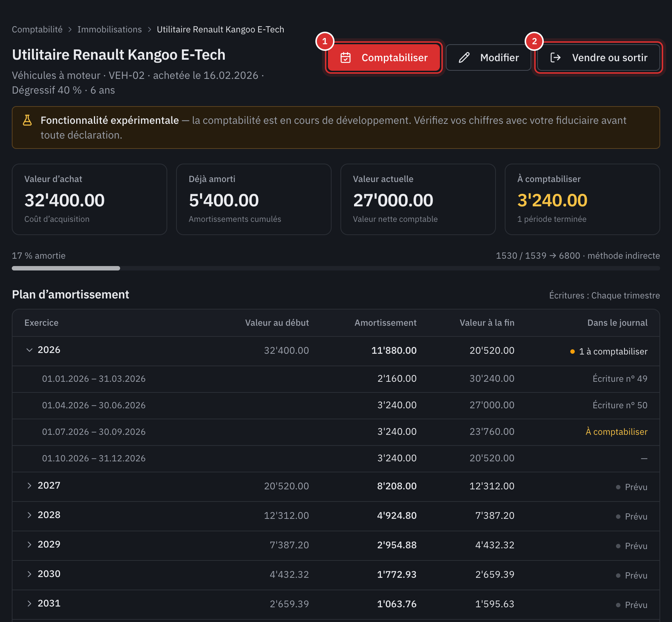Expand the 2029 exercise row
This screenshot has height=622, width=672.
pos(29,545)
